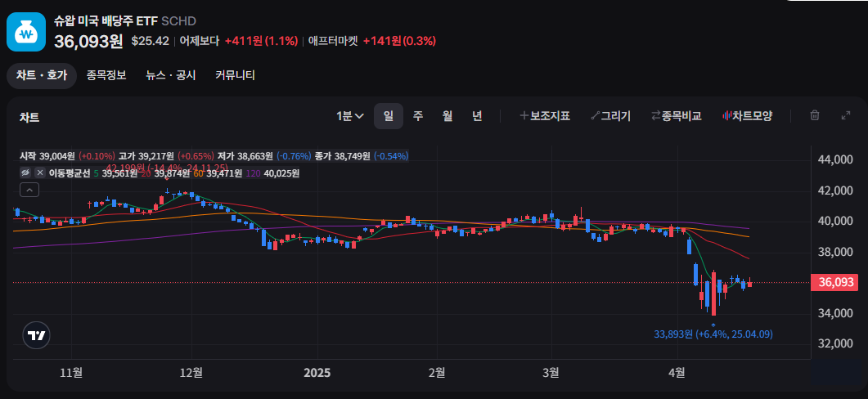
Task: Expand the 1분 interval dropdown
Action: click(350, 116)
